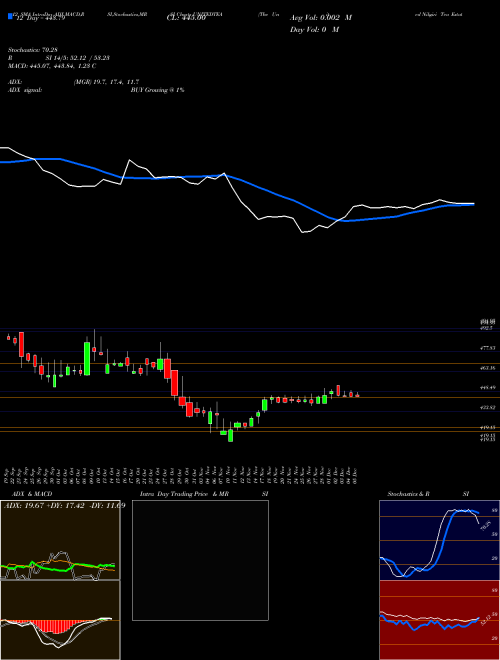
Task: Click the 'Intra Day Trading Price & MR' title
Action: (x=184, y=494)
